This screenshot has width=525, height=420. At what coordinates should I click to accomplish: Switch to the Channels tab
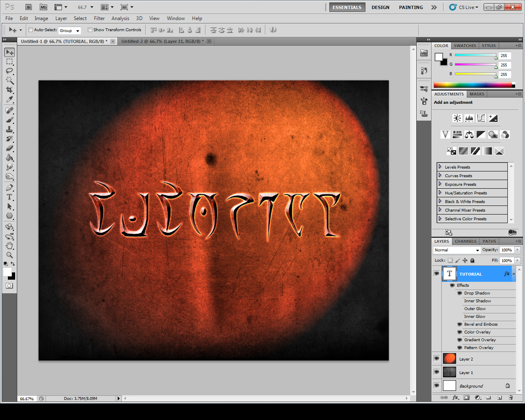click(466, 241)
